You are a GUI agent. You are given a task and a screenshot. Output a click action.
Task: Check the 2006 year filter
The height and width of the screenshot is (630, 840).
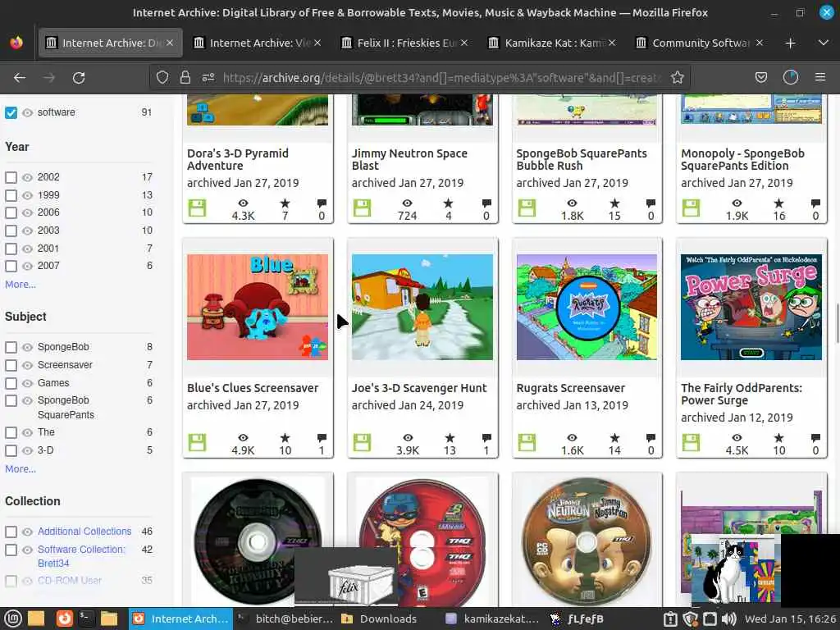11,212
